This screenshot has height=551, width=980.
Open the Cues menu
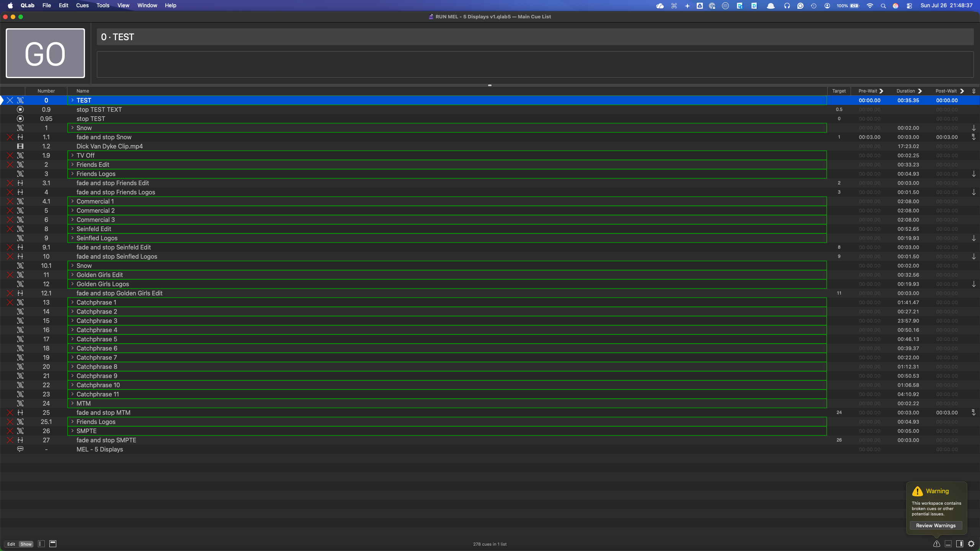[x=82, y=5]
